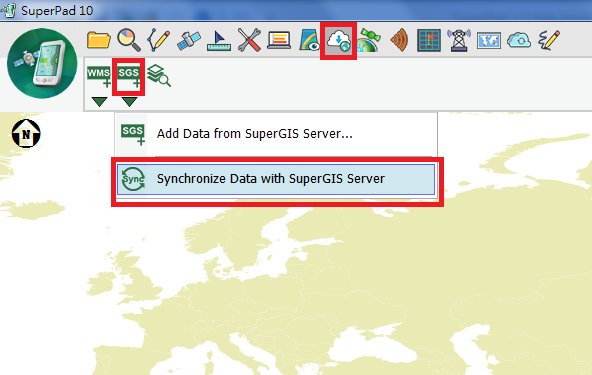This screenshot has width=592, height=375.
Task: Click the SGS add-server-data icon
Action: pyautogui.click(x=129, y=77)
